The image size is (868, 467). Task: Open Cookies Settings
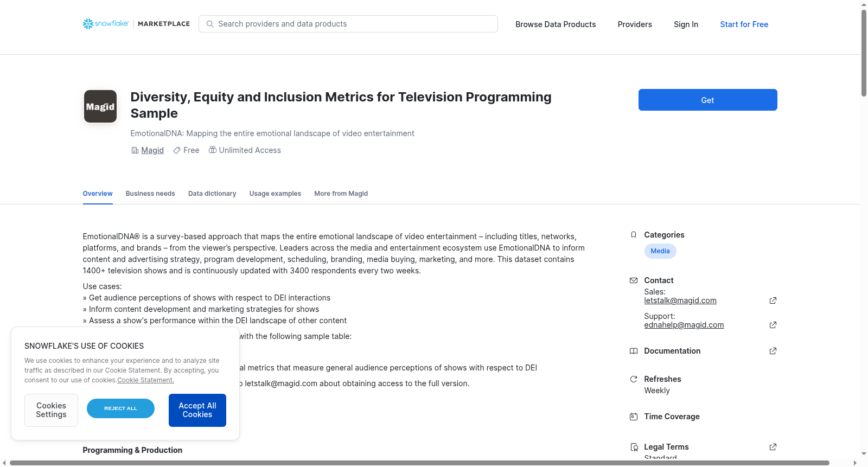[51, 410]
